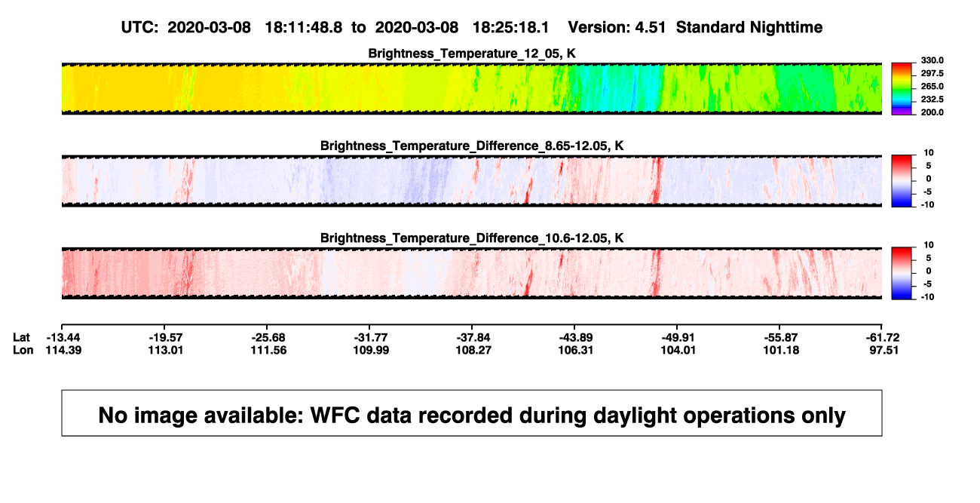The width and height of the screenshot is (980, 503).
Task: Click the end time '18:25:18.1'
Action: coord(512,27)
